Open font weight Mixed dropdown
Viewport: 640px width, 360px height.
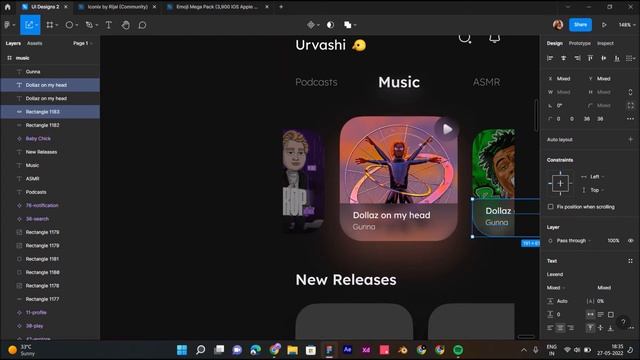click(x=556, y=288)
